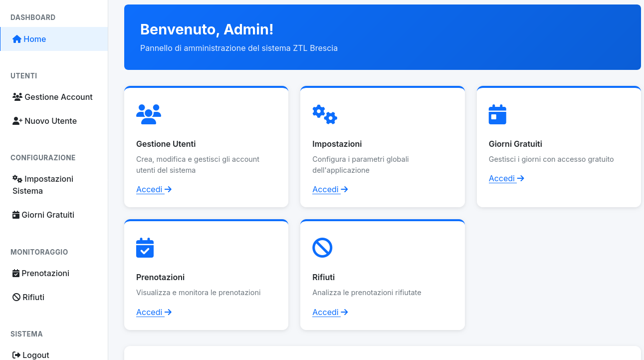The width and height of the screenshot is (644, 360).
Task: Click the CONFIGURAZIONE section label
Action: [x=43, y=158]
